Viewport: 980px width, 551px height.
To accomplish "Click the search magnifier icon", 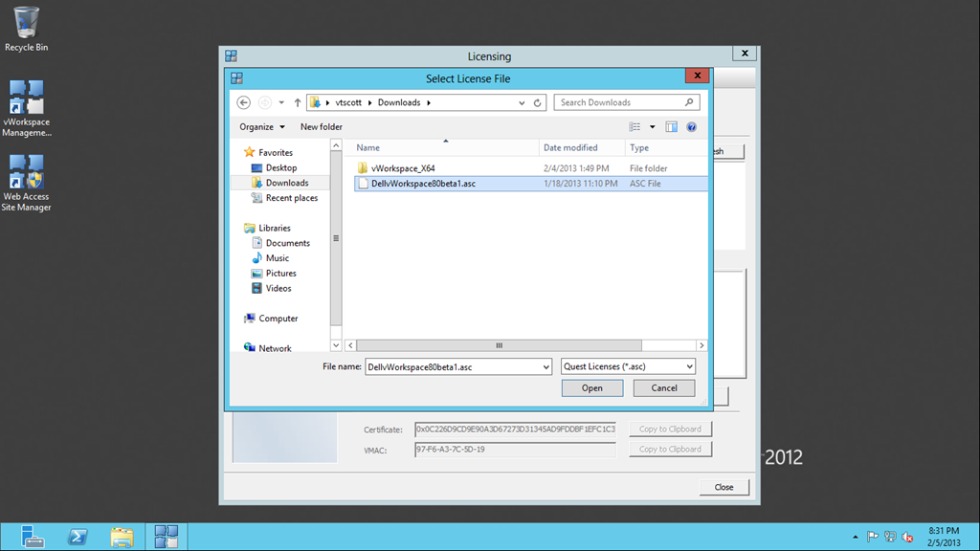I will pyautogui.click(x=689, y=101).
